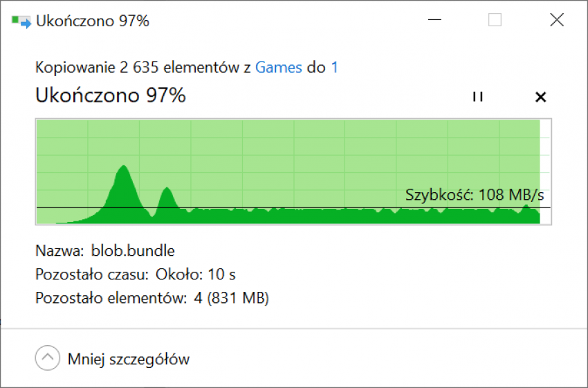Click the large "Ukończono 97%" heading
The height and width of the screenshot is (388, 588).
(111, 95)
